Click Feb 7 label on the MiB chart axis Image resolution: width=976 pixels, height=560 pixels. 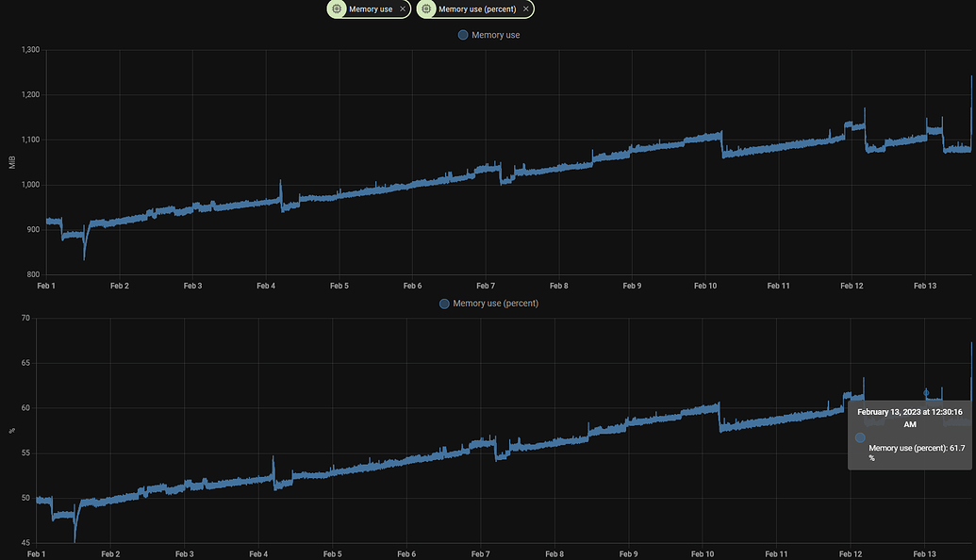(486, 286)
